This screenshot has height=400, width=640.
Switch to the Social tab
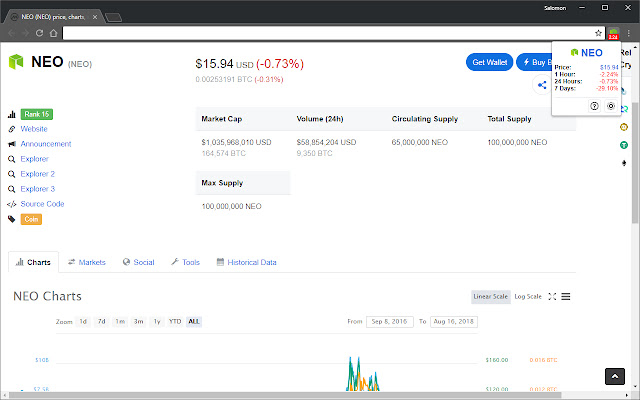(139, 262)
